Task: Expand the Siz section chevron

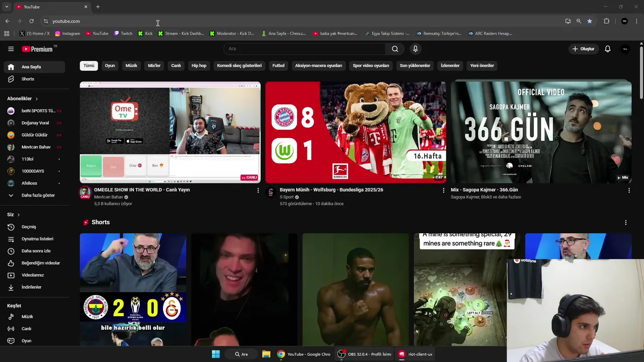Action: click(x=19, y=215)
